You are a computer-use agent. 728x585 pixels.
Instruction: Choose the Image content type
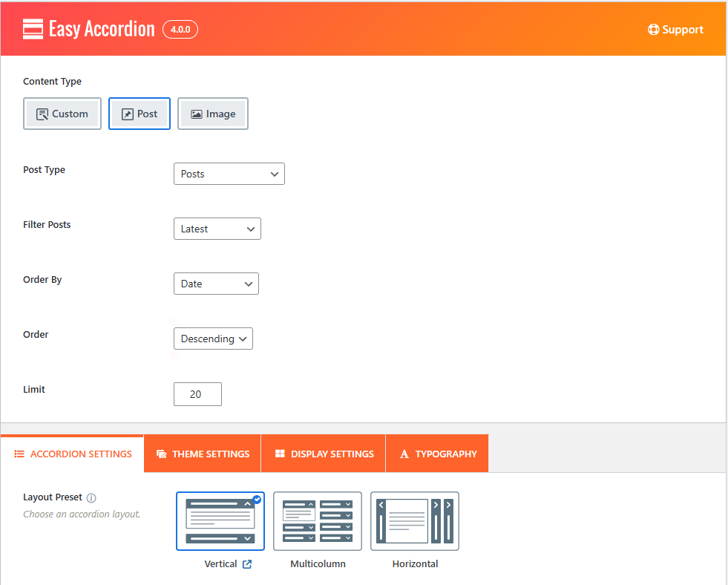(x=213, y=114)
